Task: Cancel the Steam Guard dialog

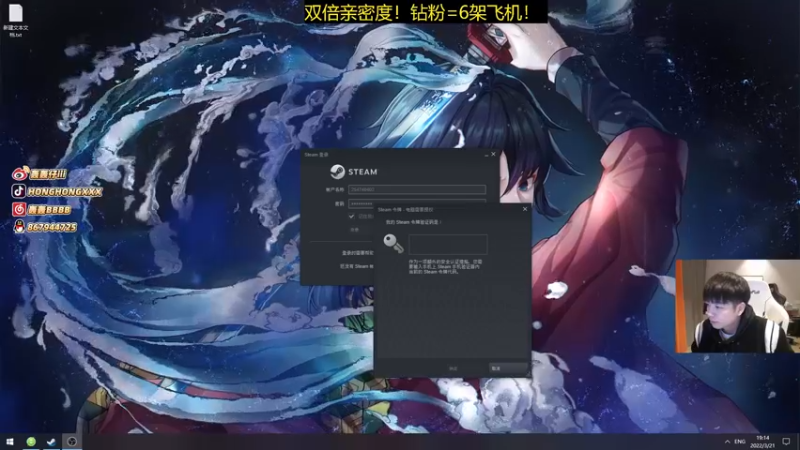Action: [x=508, y=368]
